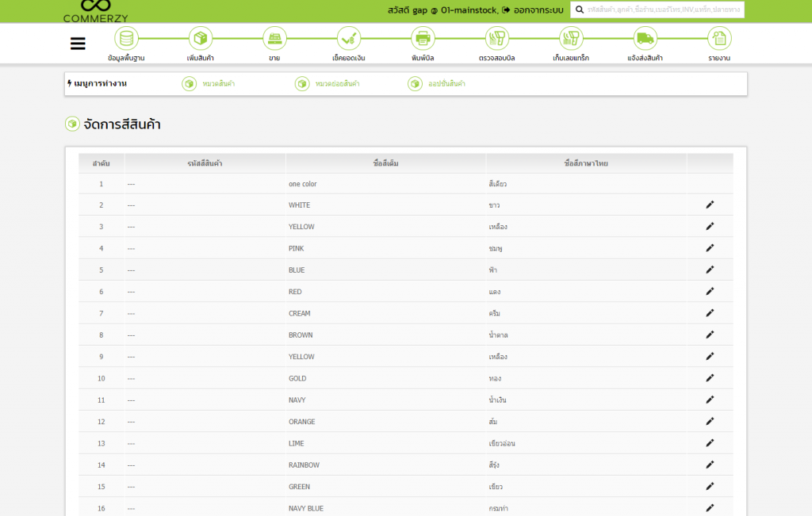Viewport: 812px width, 516px height.
Task: Edit the NAVY BLUE color row
Action: (x=710, y=508)
